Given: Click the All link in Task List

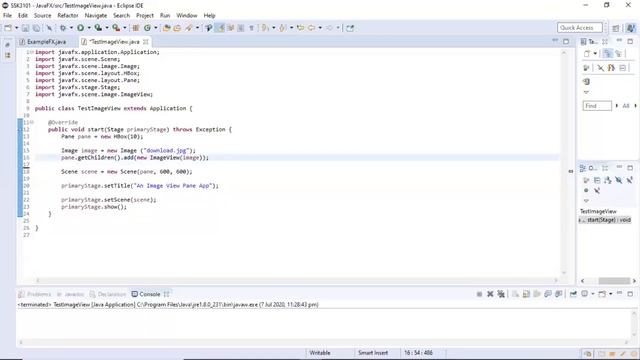Looking at the screenshot, I should (x=626, y=106).
